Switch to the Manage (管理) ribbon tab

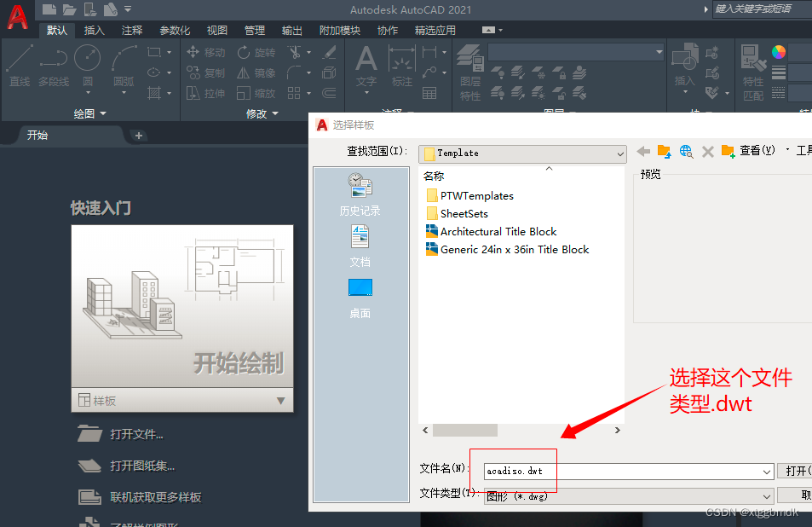pos(254,30)
